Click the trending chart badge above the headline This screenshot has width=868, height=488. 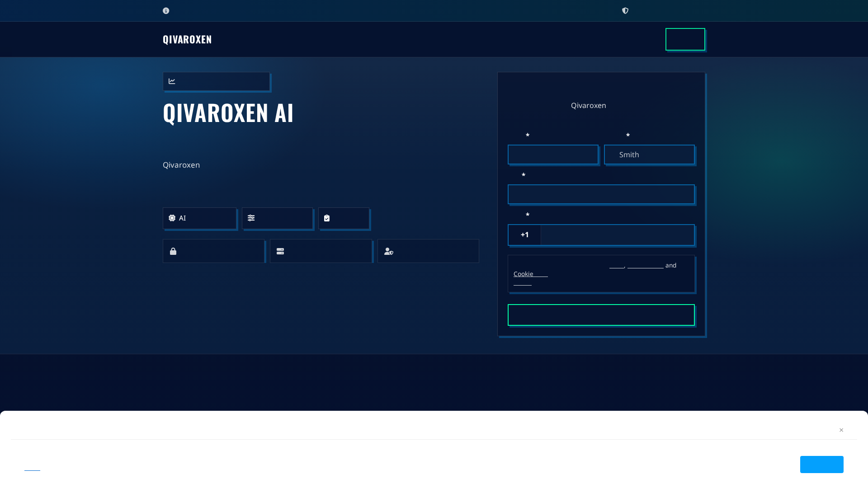216,81
